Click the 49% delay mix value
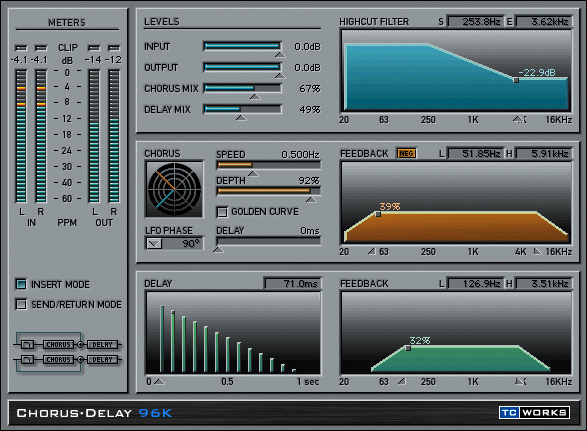 tap(310, 110)
